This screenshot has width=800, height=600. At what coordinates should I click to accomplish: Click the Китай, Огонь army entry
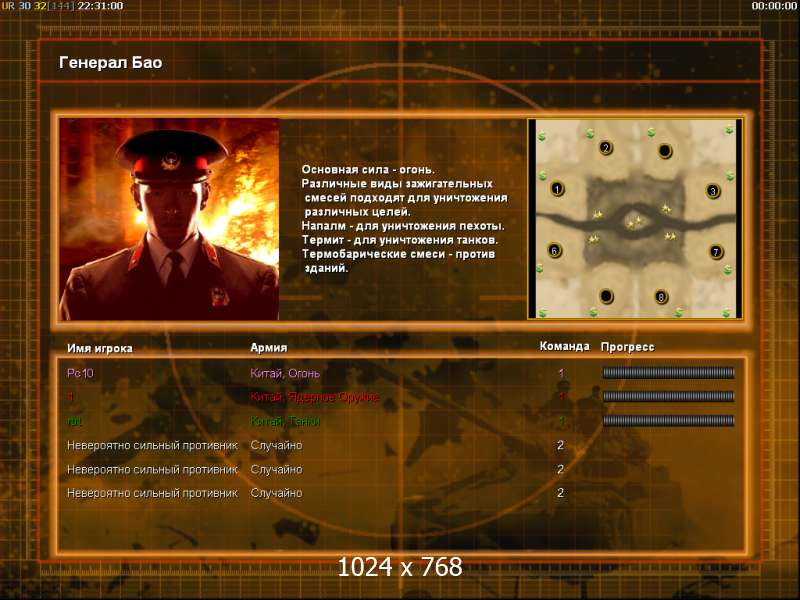click(x=285, y=373)
